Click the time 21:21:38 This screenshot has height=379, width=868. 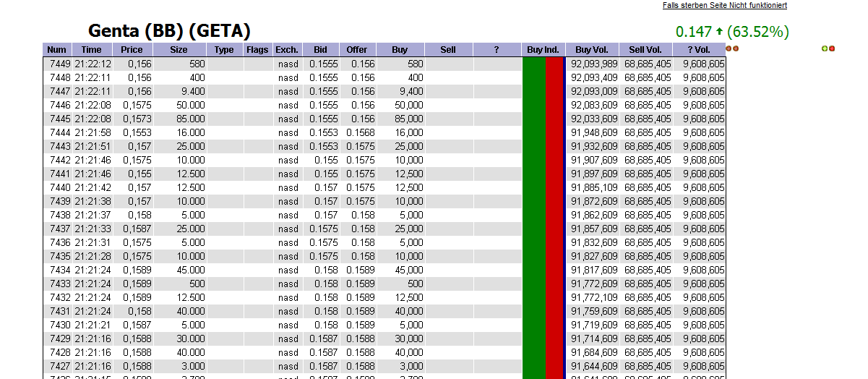(93, 201)
